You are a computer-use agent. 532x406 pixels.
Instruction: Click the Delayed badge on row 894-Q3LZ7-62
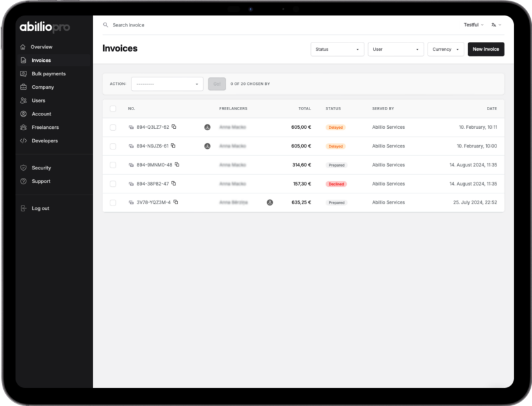tap(335, 127)
